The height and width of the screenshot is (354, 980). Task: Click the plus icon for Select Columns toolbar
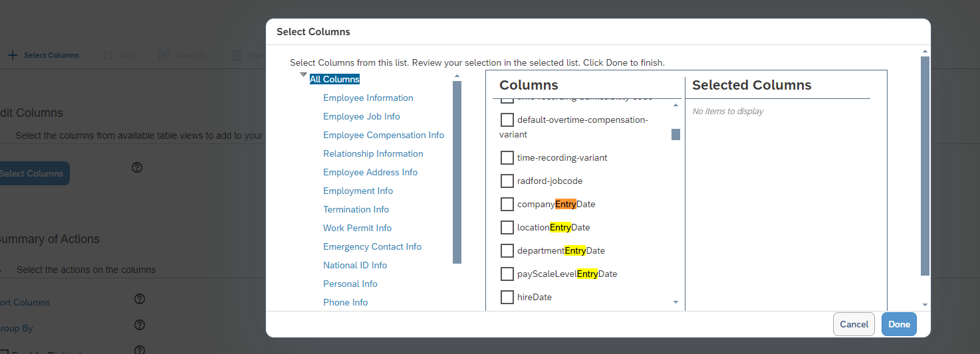coord(12,55)
